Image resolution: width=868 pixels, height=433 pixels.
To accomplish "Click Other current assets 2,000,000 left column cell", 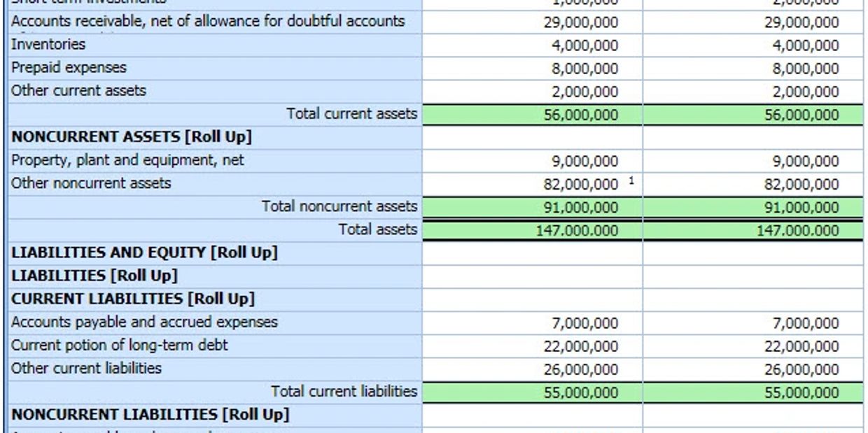I will [532, 92].
